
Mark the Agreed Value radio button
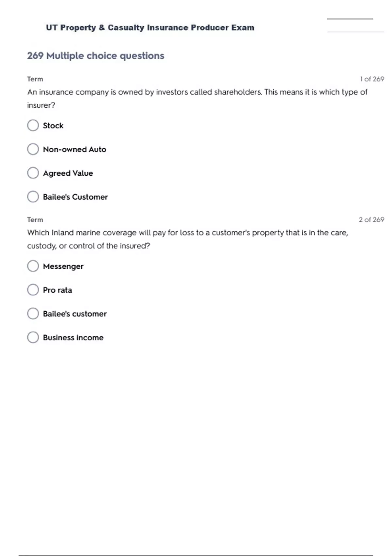click(x=33, y=173)
